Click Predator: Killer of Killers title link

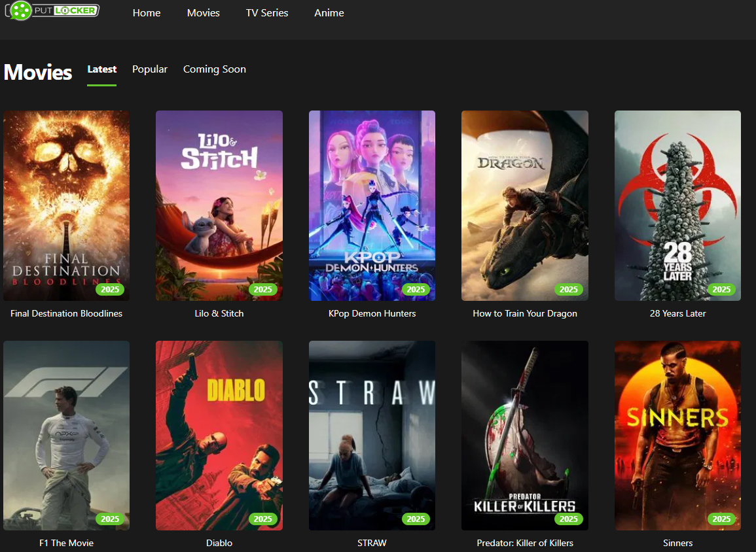525,543
